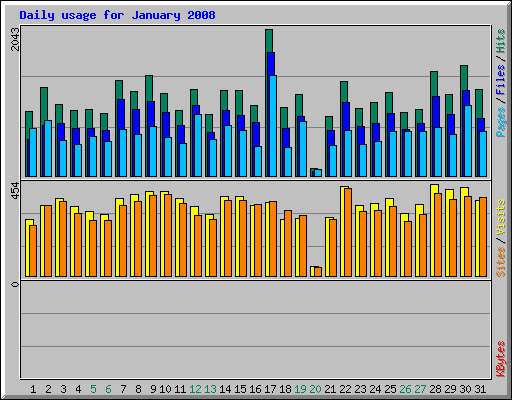This screenshot has width=512, height=400.
Task: Click day label '15' on the x-axis
Action: (240, 389)
